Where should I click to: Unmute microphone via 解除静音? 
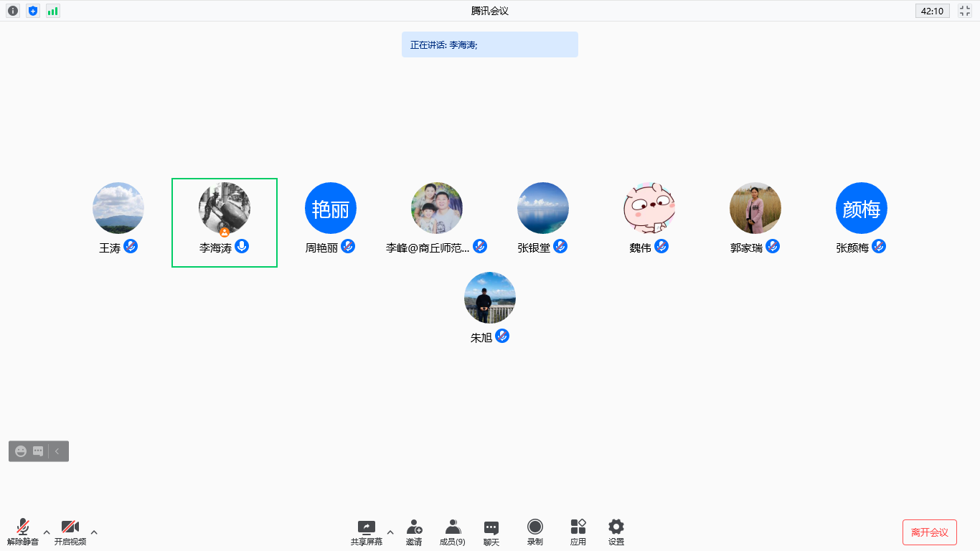23,532
